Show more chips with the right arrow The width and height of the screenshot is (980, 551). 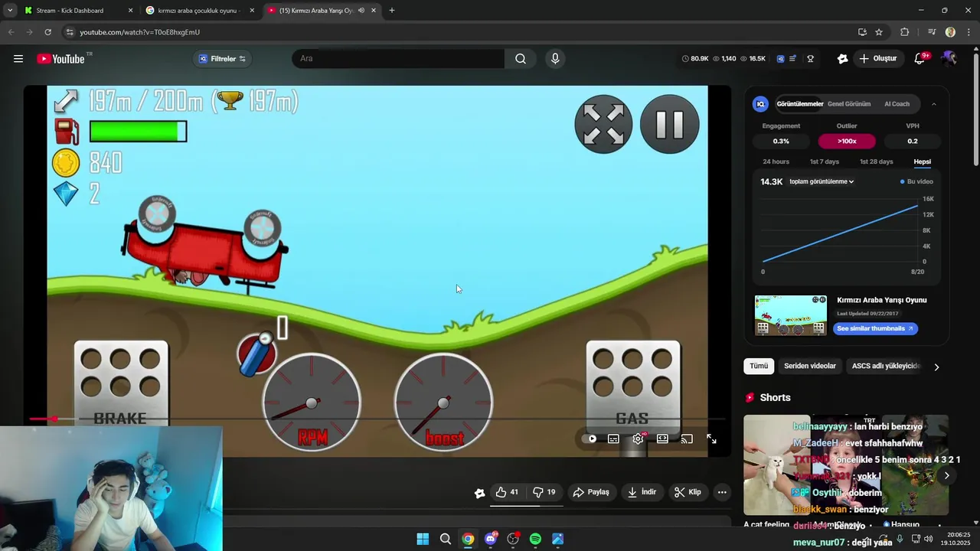[936, 367]
